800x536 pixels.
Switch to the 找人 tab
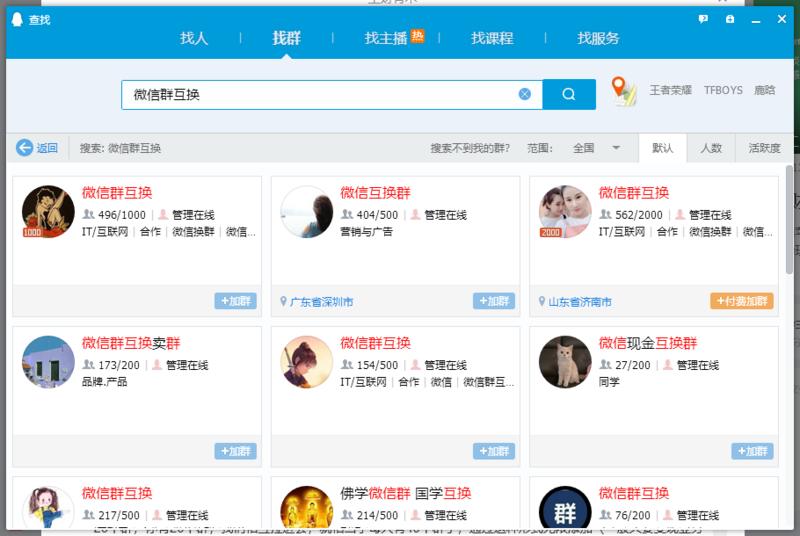(x=194, y=38)
